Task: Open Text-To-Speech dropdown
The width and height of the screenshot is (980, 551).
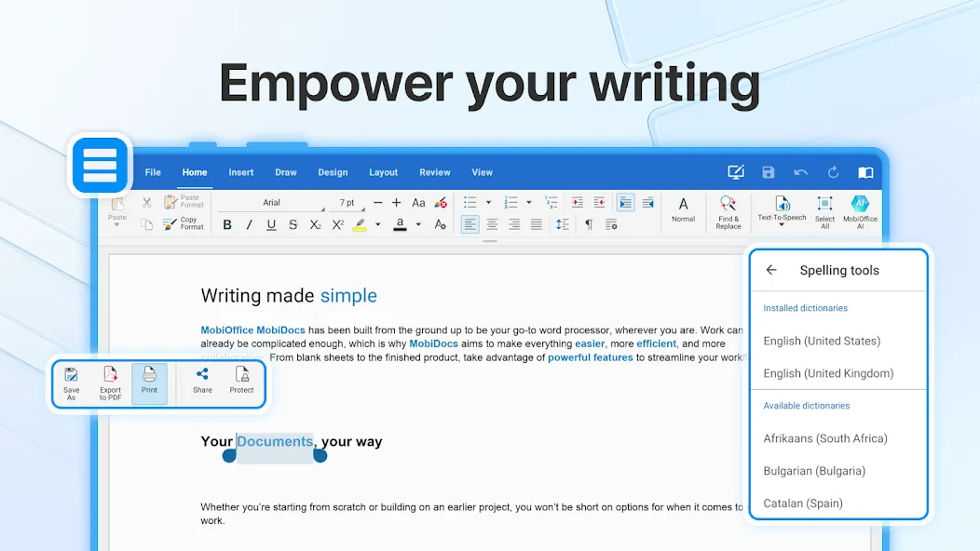Action: click(x=782, y=211)
